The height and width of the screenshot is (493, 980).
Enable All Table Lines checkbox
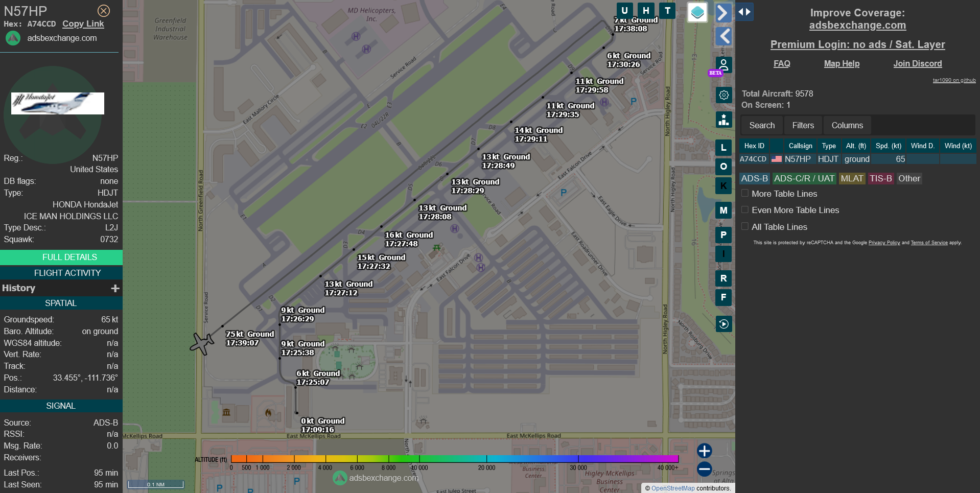click(745, 226)
